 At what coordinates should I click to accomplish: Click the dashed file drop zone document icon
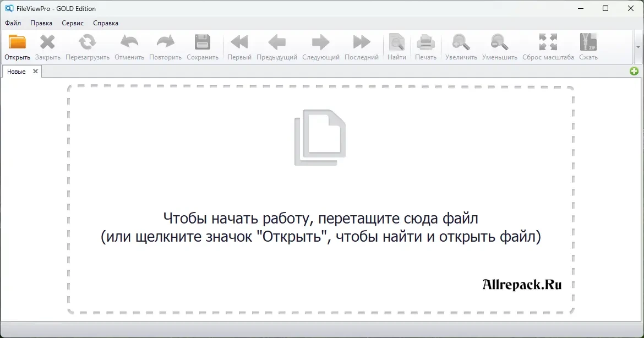click(320, 138)
